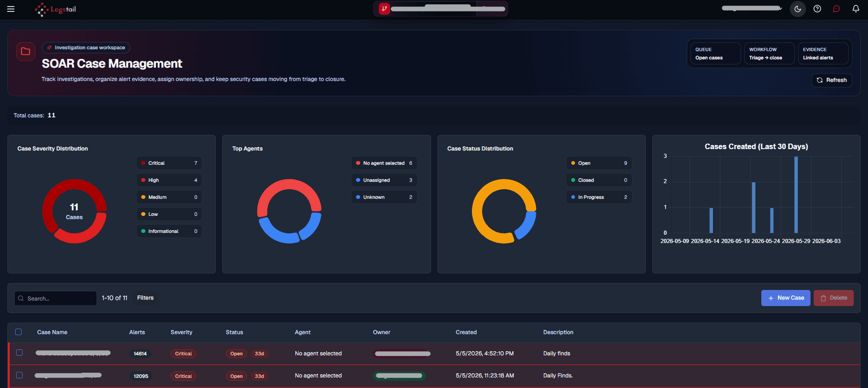Viewport: 868px width, 388px height.
Task: Click the severity donut chart center
Action: pyautogui.click(x=74, y=211)
